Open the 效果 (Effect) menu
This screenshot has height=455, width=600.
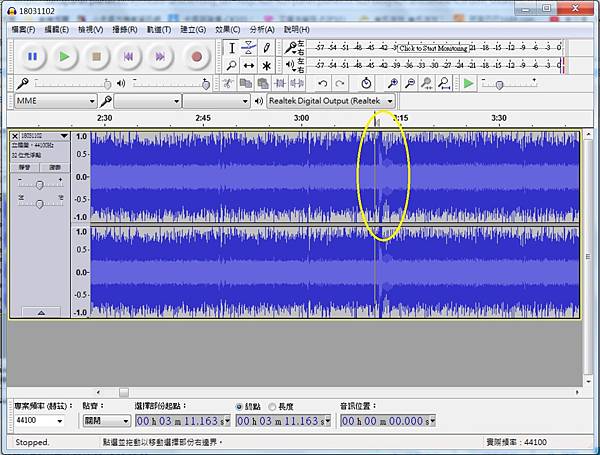[227, 29]
